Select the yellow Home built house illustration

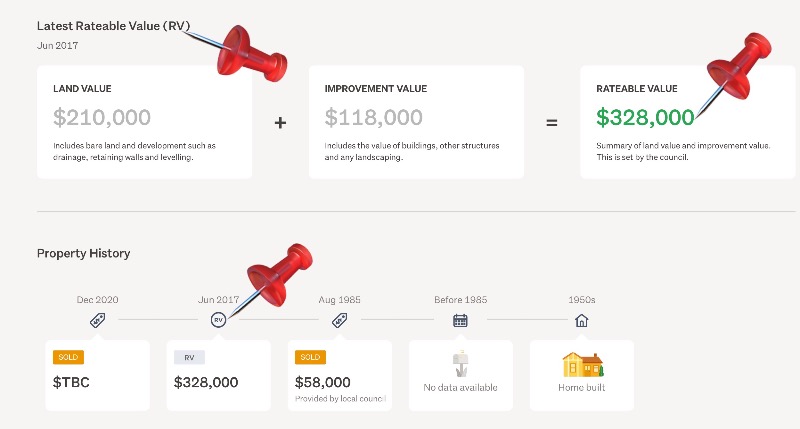pyautogui.click(x=583, y=364)
